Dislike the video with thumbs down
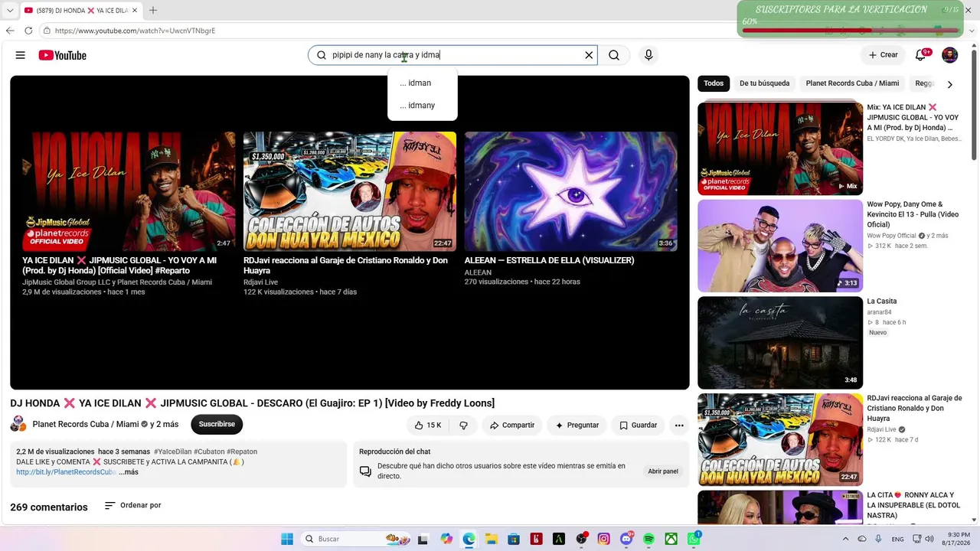Viewport: 980px width, 551px height. tap(463, 425)
